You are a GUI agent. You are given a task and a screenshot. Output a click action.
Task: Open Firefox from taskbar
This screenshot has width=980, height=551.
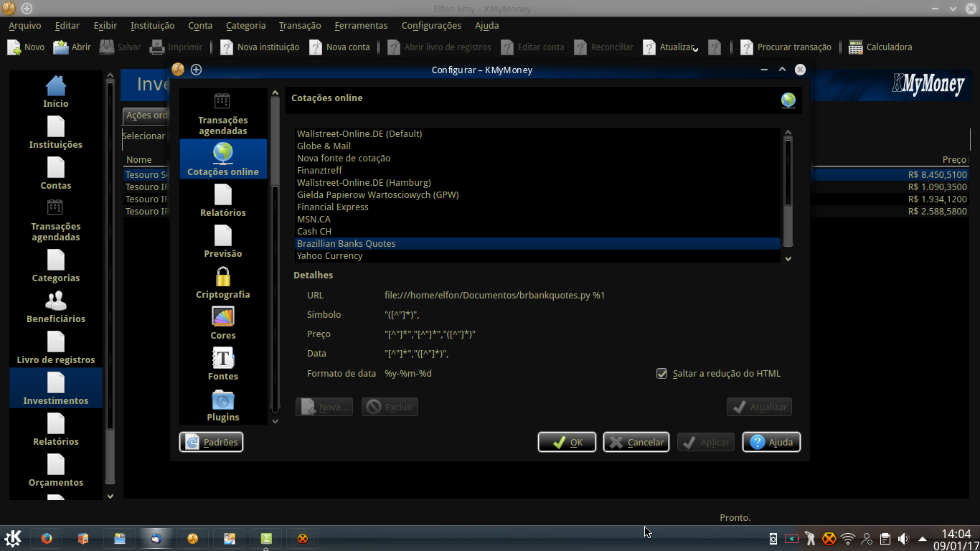(47, 538)
